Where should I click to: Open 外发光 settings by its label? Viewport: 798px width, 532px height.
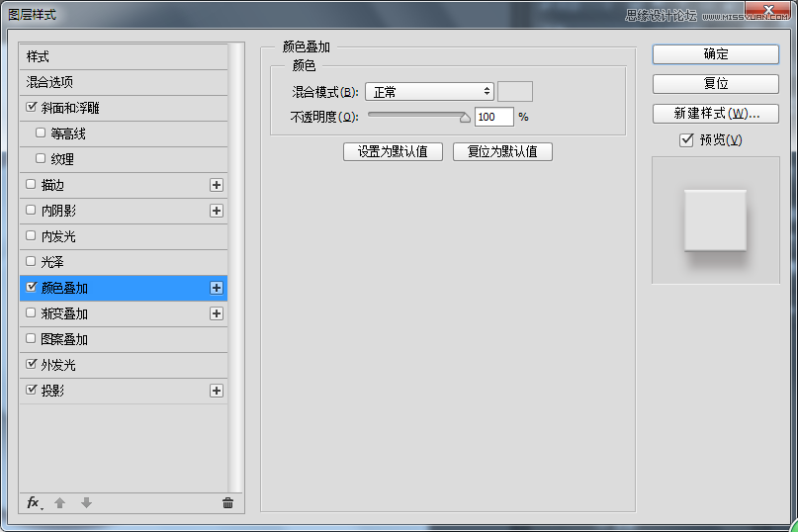click(x=58, y=365)
